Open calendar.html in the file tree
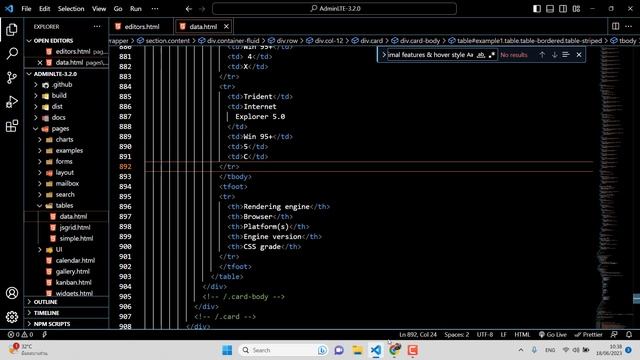 click(x=67, y=260)
